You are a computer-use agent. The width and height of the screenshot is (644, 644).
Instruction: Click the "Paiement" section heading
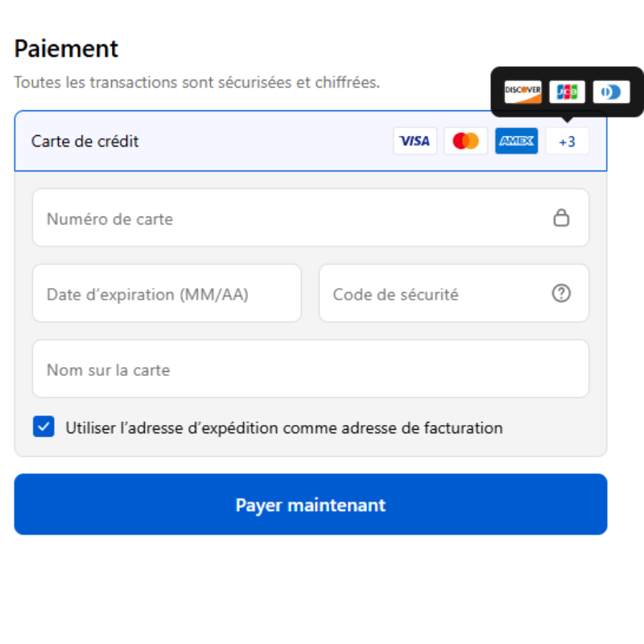point(66,49)
